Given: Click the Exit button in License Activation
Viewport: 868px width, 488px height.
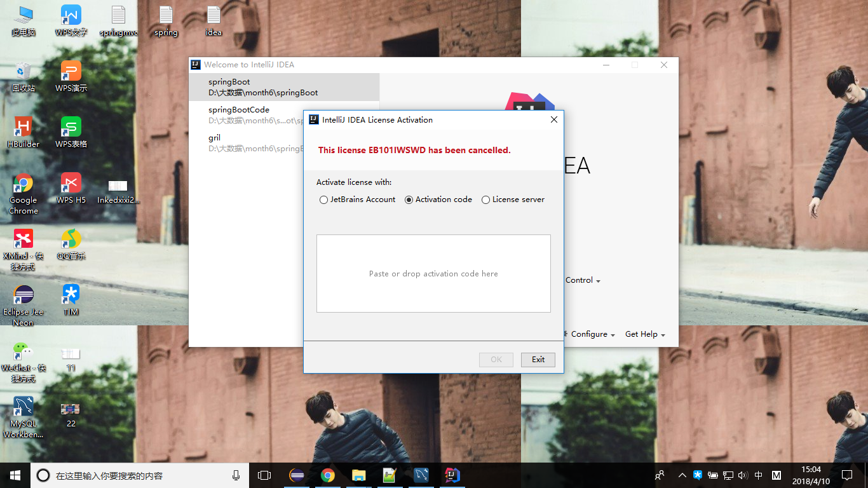Looking at the screenshot, I should coord(538,360).
